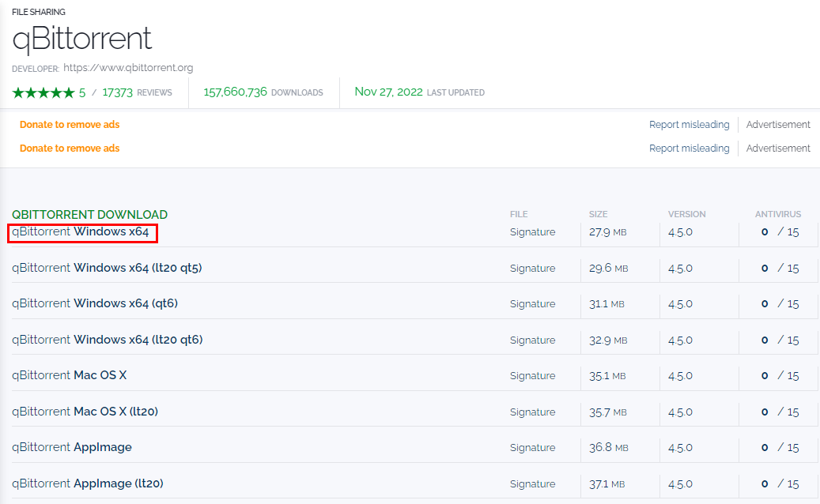Open qBittorrent Mac OS X (lt20) download

click(85, 412)
